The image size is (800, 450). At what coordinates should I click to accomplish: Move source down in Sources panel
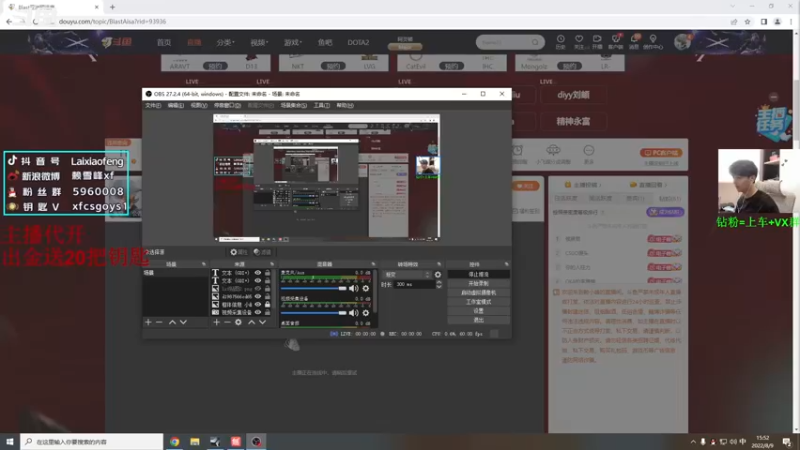coord(262,322)
